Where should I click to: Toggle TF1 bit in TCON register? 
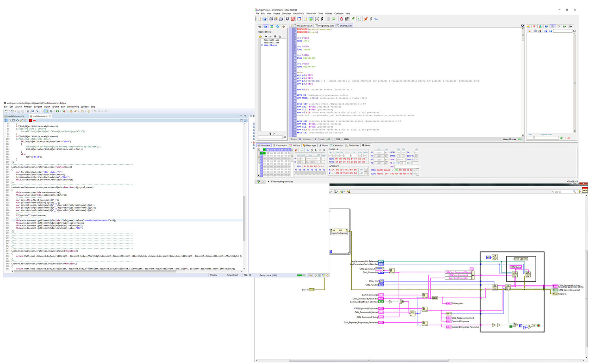(x=336, y=159)
